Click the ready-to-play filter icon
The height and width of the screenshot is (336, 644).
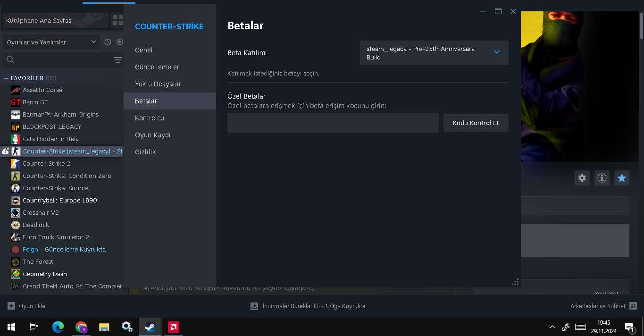pos(119,42)
